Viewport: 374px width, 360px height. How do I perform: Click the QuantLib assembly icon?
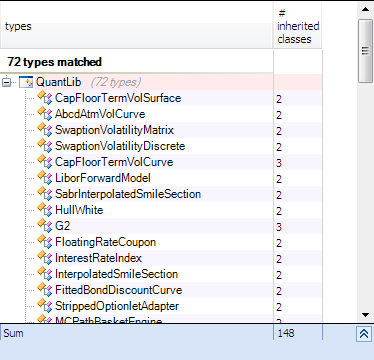[x=26, y=82]
